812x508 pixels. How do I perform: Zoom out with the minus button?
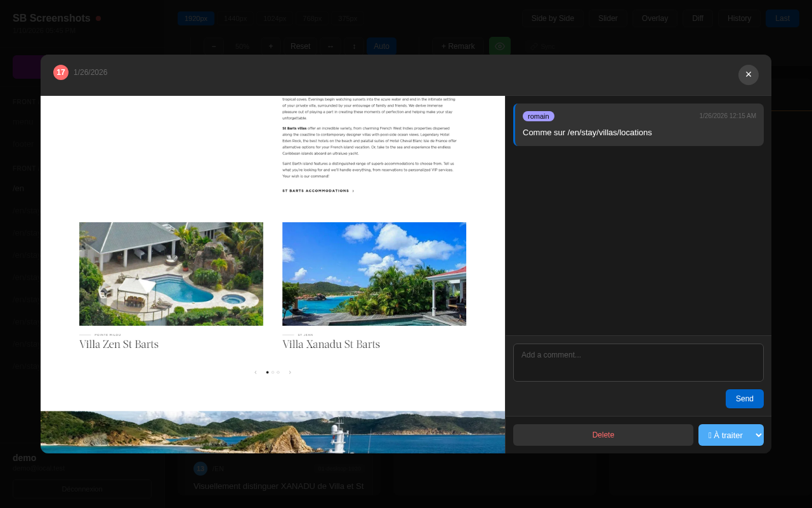[213, 46]
